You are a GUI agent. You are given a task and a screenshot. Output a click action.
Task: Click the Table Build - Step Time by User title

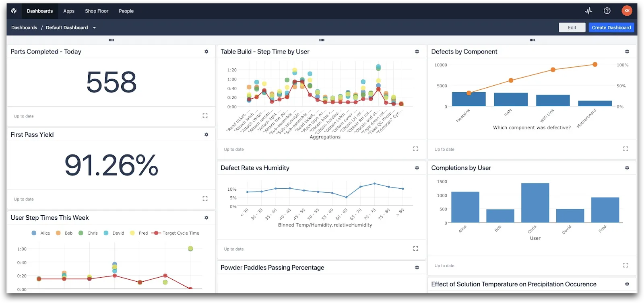pyautogui.click(x=265, y=52)
